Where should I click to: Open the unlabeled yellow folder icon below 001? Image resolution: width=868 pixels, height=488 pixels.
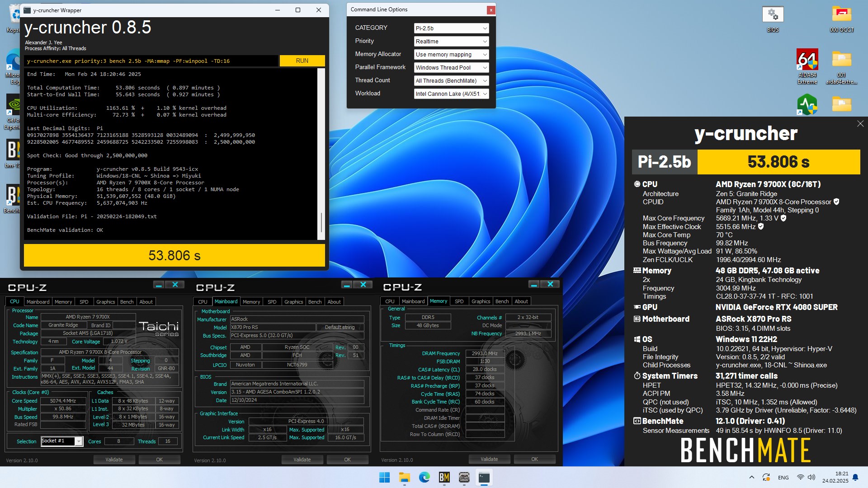[841, 104]
